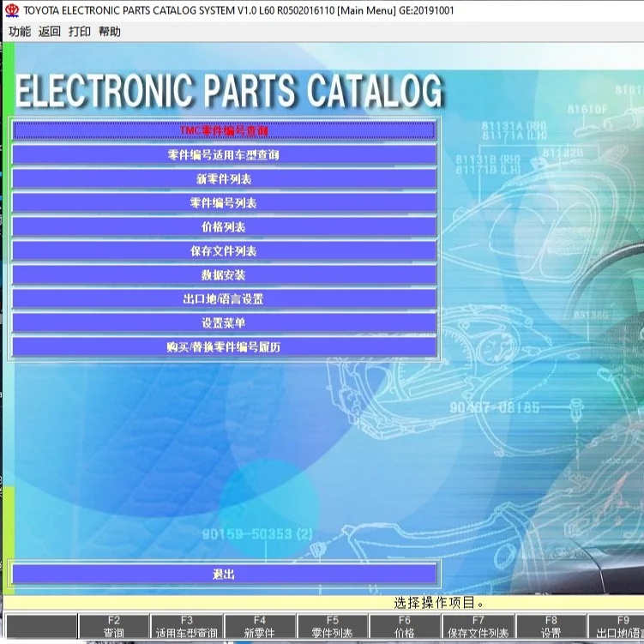The width and height of the screenshot is (644, 644).
Task: Open 保存文件列表 from main menu
Action: 224,251
